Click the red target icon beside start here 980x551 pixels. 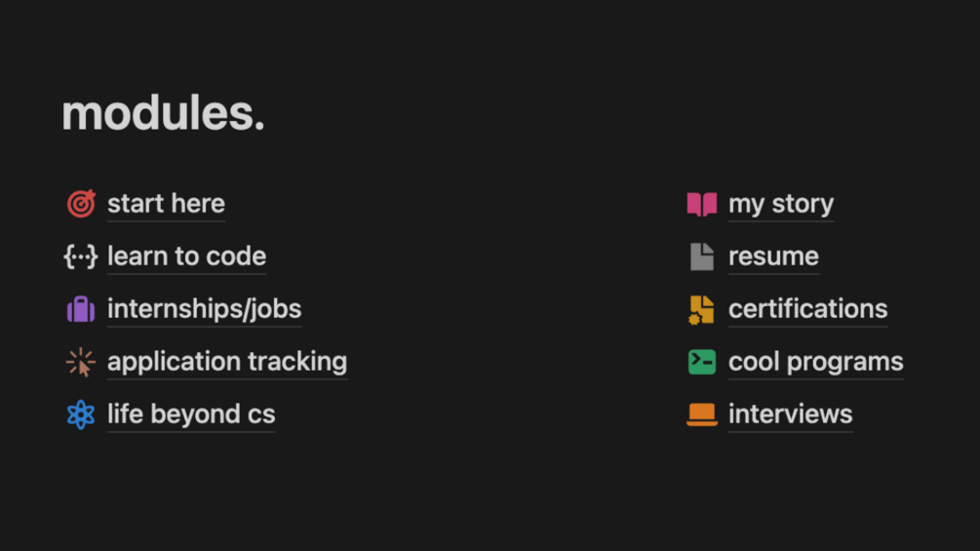(x=81, y=204)
